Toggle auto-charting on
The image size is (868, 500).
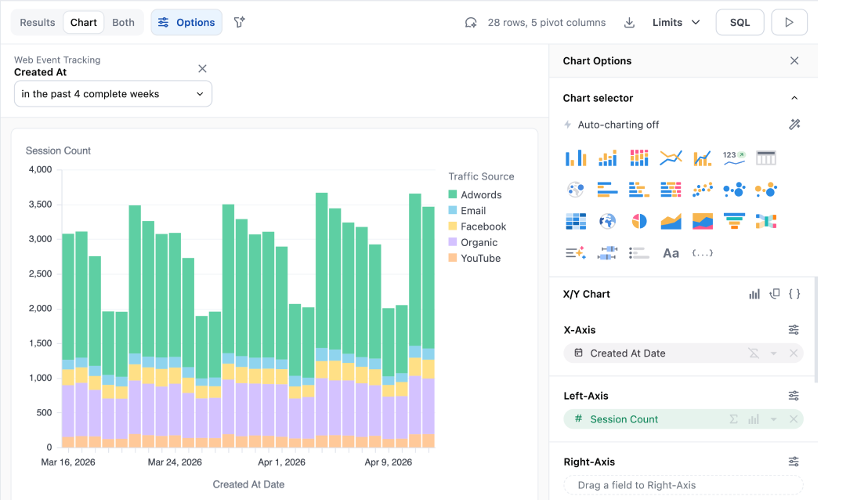[794, 124]
